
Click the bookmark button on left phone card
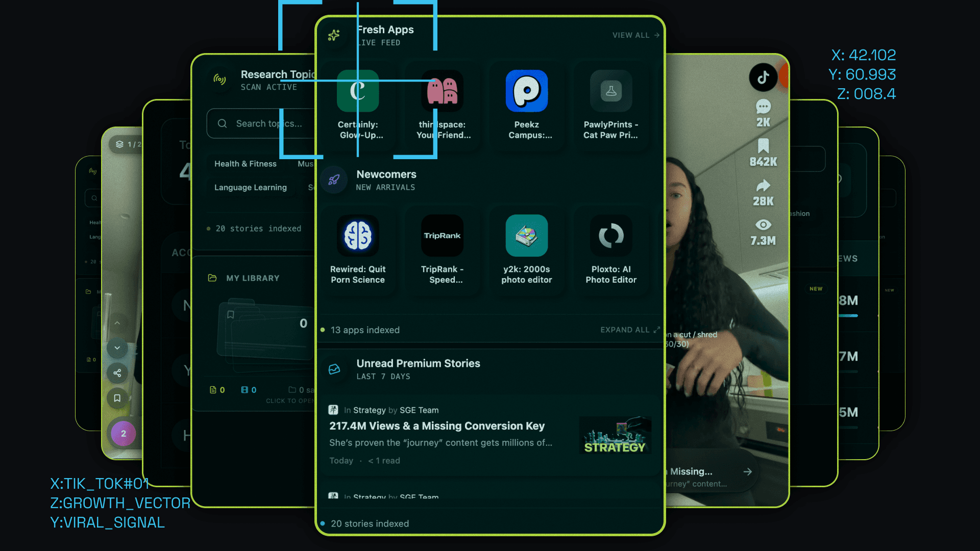(x=117, y=398)
